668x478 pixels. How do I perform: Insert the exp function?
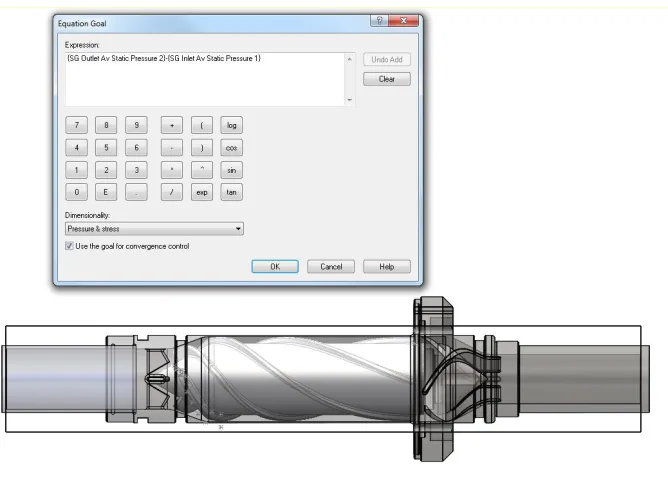point(202,192)
